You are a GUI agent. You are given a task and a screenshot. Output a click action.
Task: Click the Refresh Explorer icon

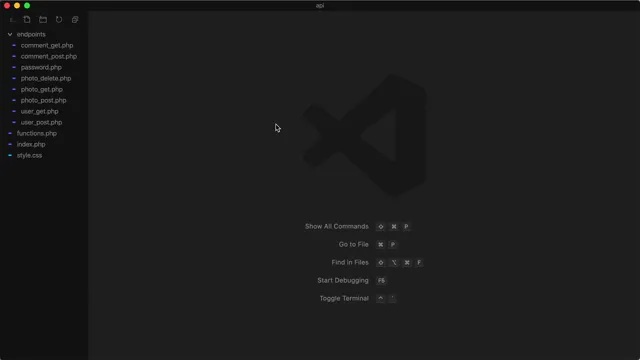tap(59, 20)
